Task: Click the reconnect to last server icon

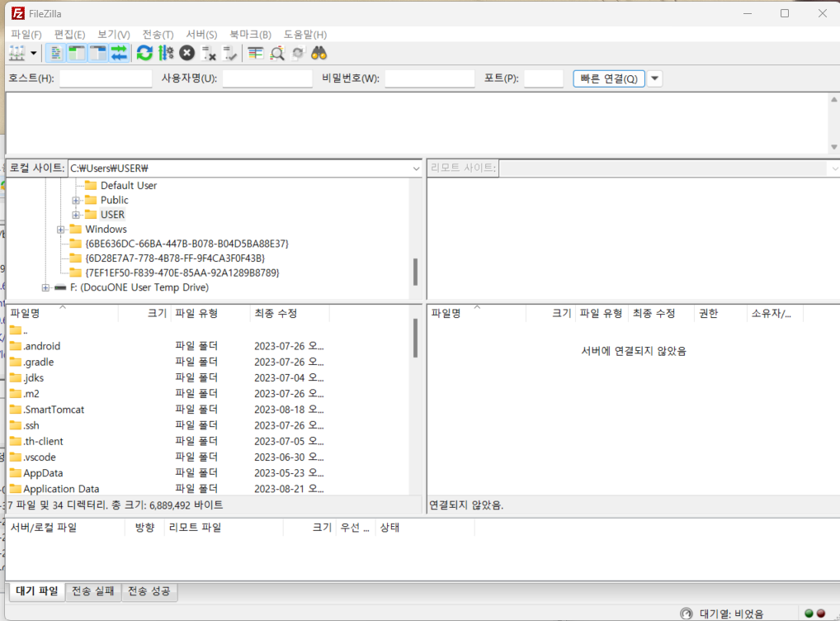Action: pyautogui.click(x=230, y=53)
